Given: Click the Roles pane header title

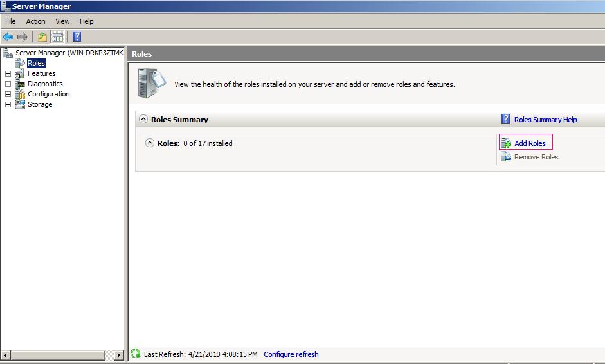Looking at the screenshot, I should (x=141, y=54).
